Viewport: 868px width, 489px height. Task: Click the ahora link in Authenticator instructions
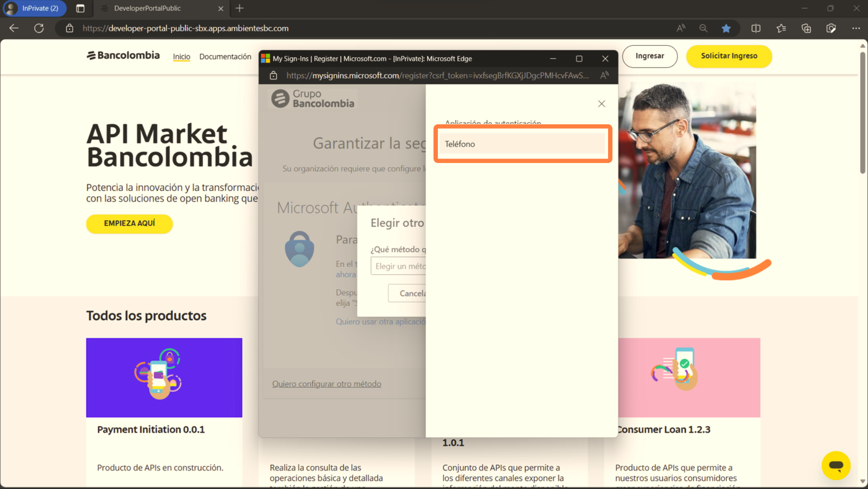[346, 275]
